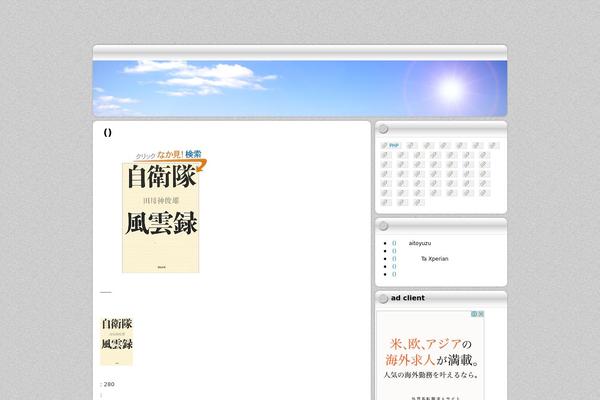
Task: Click the 海外求人 overseas jobs advertisement
Action: coord(430,356)
